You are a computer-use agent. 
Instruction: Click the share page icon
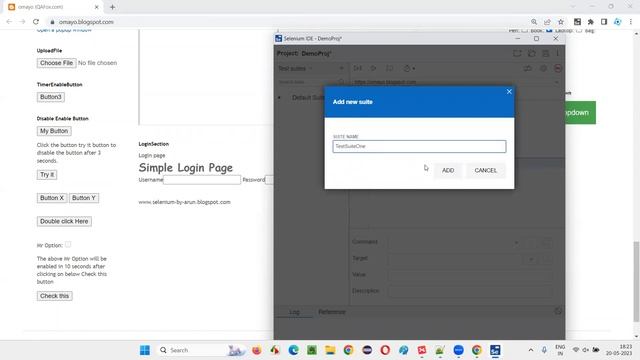(547, 22)
